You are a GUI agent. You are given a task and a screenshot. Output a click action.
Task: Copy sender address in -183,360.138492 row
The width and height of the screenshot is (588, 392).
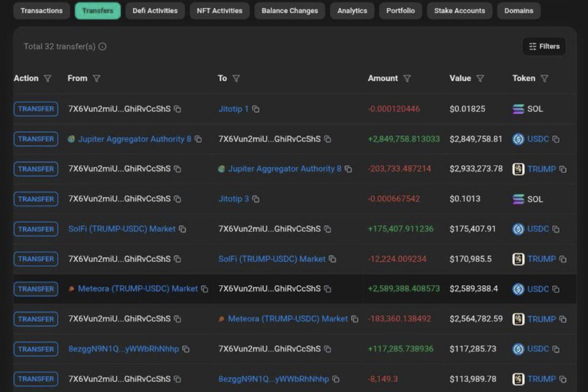click(x=178, y=319)
